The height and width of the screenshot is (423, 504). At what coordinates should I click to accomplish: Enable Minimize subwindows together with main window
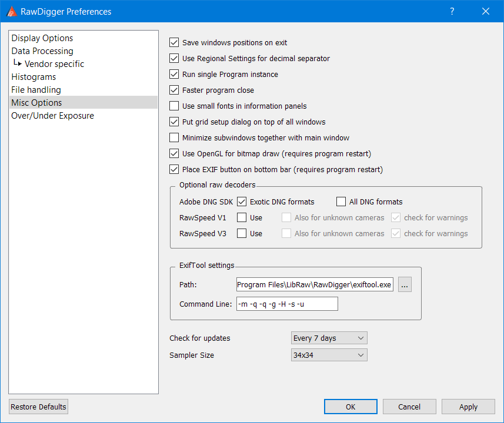(174, 137)
